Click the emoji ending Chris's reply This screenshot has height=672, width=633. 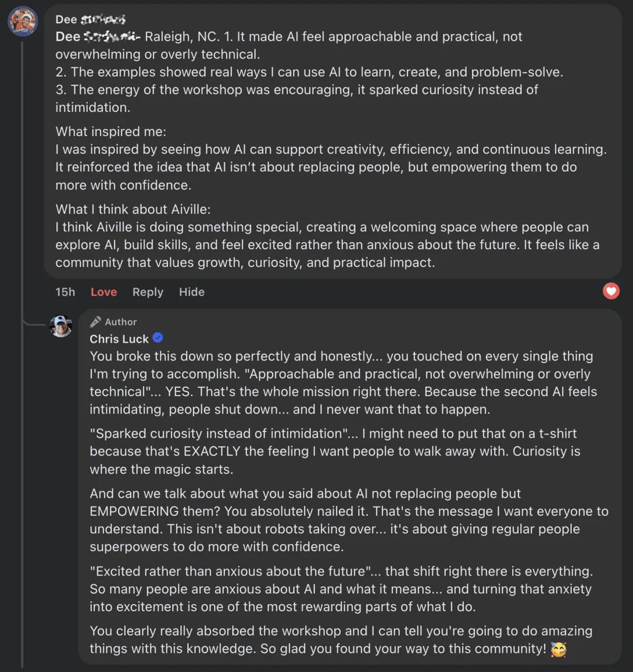(x=558, y=649)
